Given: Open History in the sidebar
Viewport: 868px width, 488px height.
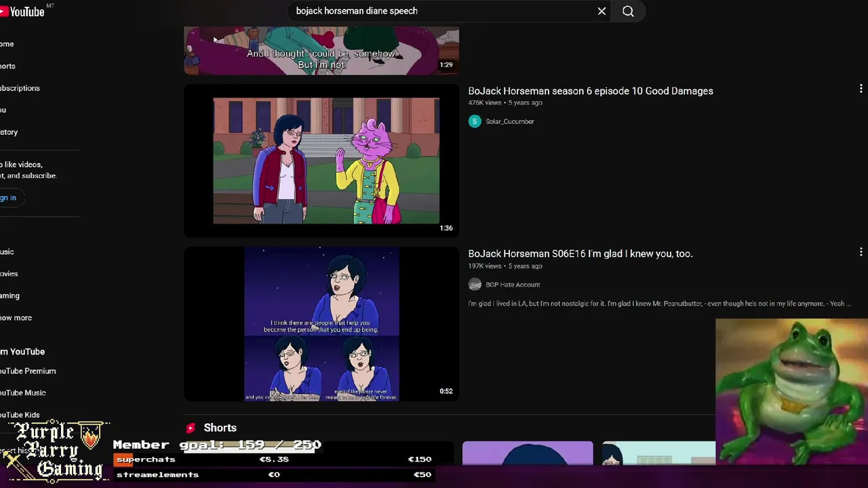Looking at the screenshot, I should click(9, 132).
